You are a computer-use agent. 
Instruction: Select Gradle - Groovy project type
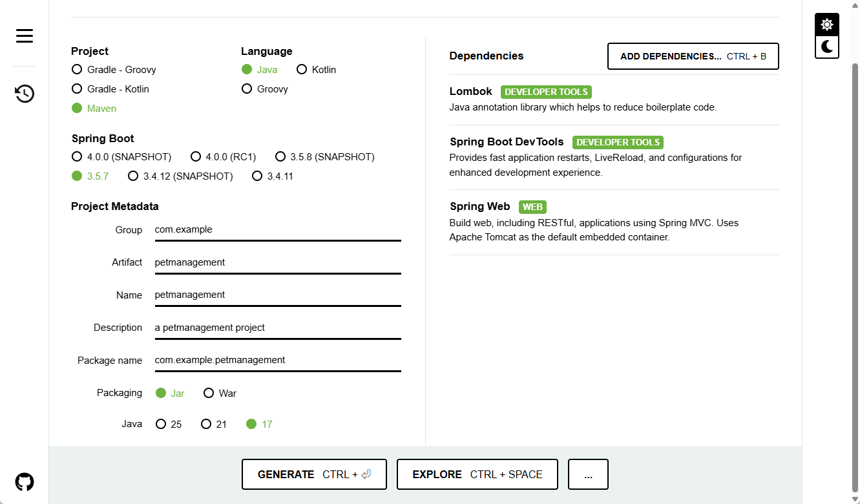(x=77, y=69)
